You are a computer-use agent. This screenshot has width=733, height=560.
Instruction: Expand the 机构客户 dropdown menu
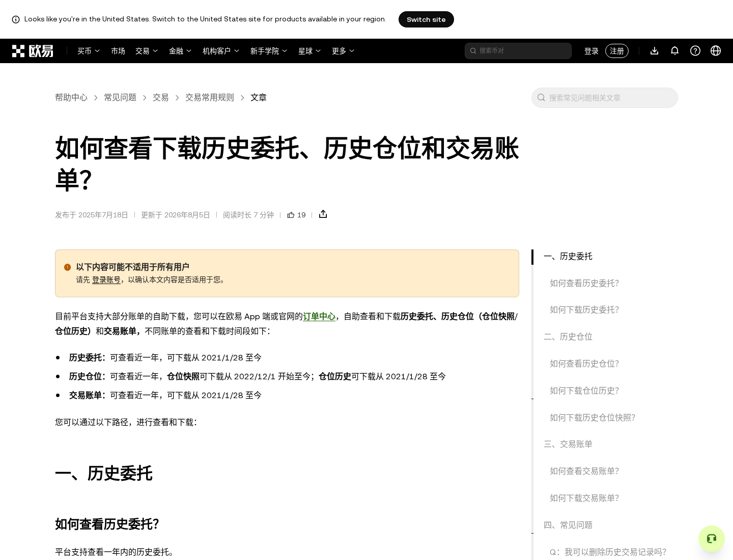221,51
